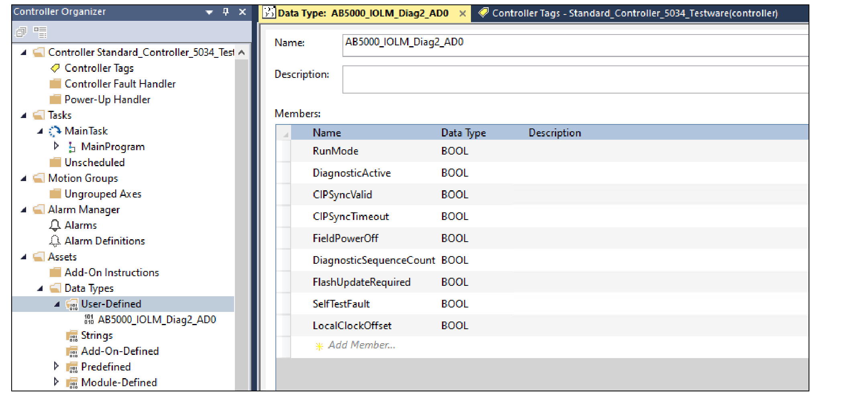868x397 pixels.
Task: Select the CIPSyncTimeout member name
Action: pos(351,217)
